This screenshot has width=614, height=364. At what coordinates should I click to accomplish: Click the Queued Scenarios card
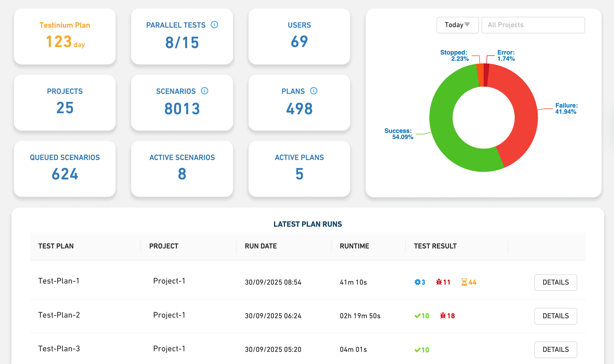coord(65,169)
